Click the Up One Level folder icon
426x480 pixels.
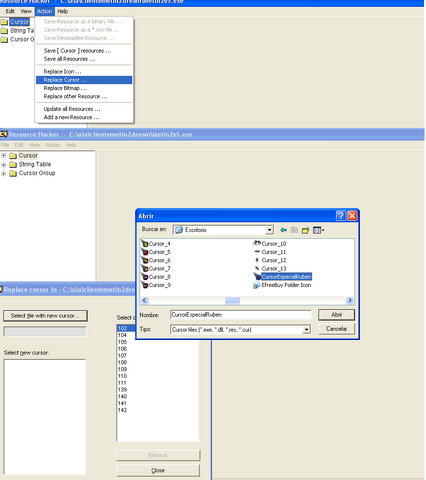(x=294, y=230)
